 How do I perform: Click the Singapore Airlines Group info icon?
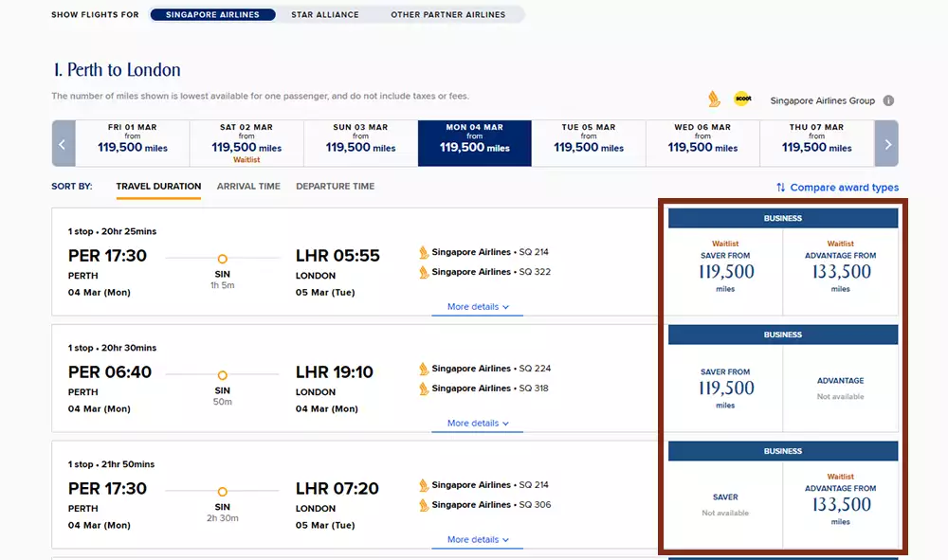[x=888, y=100]
